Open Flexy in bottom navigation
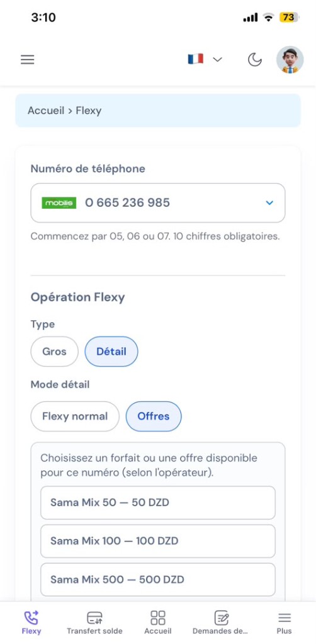The height and width of the screenshot is (644, 316). pyautogui.click(x=31, y=622)
